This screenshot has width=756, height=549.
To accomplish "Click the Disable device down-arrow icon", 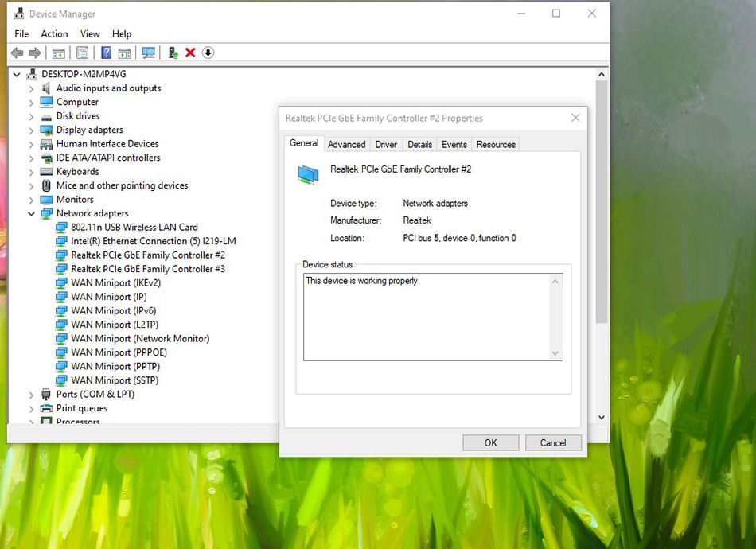I will click(x=208, y=53).
